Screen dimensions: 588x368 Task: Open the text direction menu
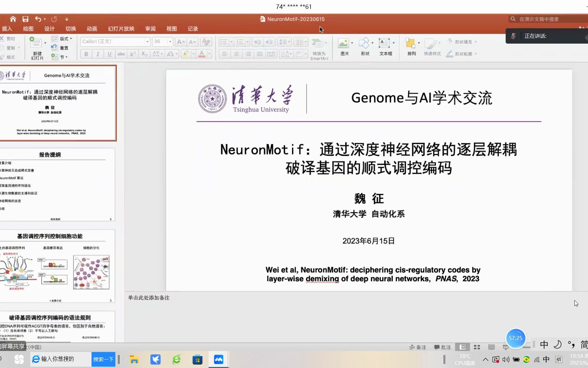coord(286,54)
